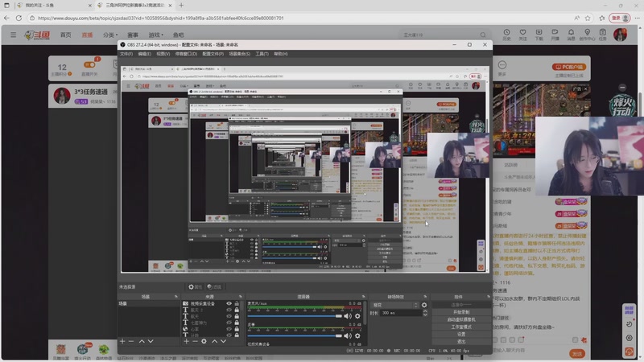Click the browser refresh button
The width and height of the screenshot is (644, 362).
tap(19, 18)
